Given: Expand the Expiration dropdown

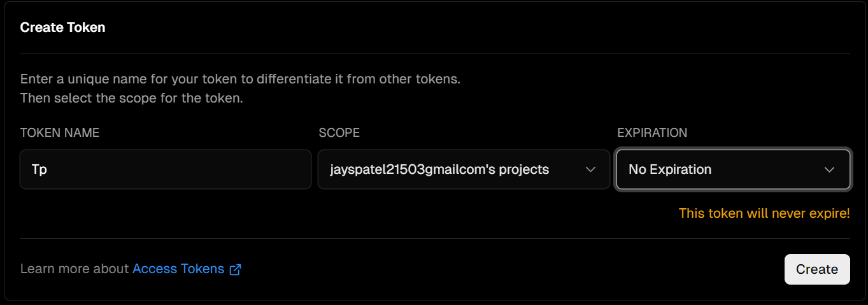Looking at the screenshot, I should tap(732, 169).
